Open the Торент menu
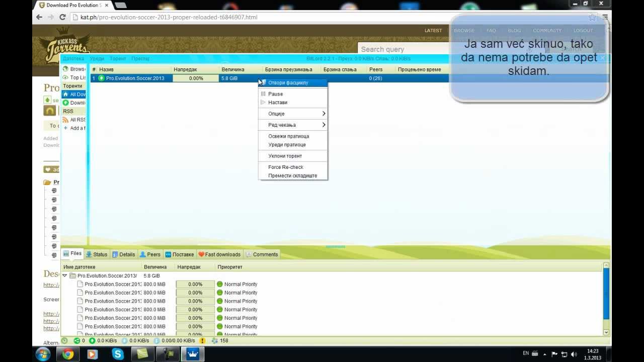 (118, 58)
